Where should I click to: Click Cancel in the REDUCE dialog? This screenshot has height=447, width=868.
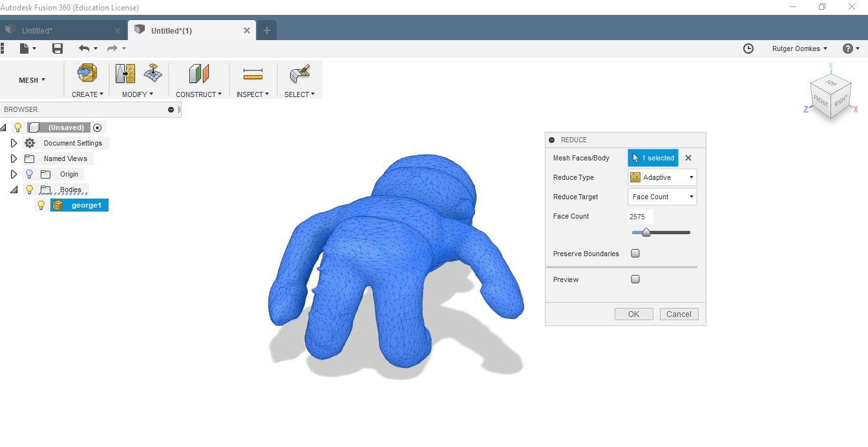point(679,314)
